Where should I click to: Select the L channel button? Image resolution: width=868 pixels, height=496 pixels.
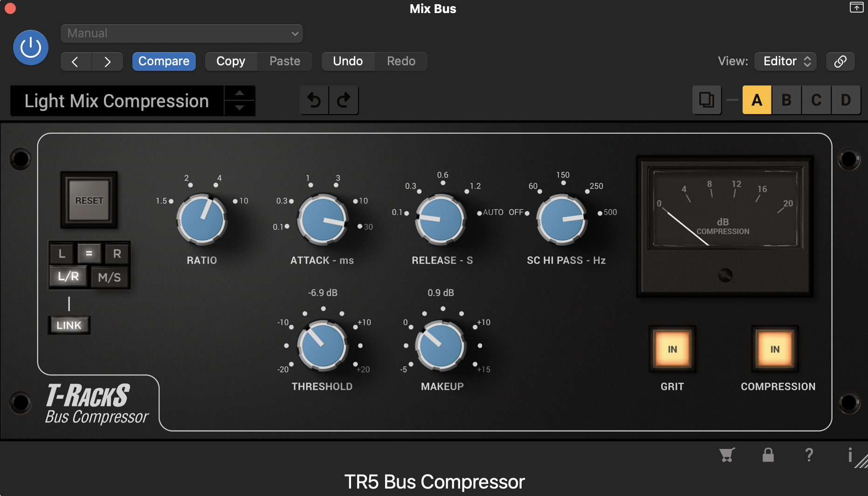click(x=62, y=254)
